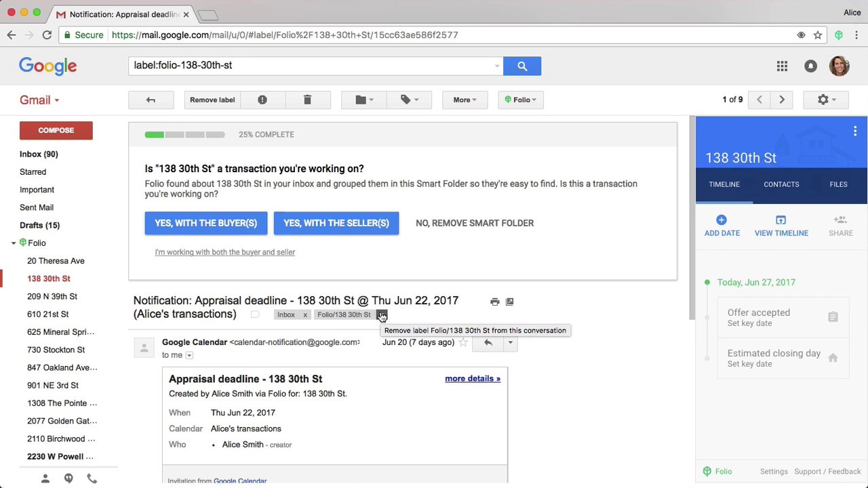Switch to the Files tab
Image resolution: width=868 pixels, height=488 pixels.
click(x=838, y=184)
